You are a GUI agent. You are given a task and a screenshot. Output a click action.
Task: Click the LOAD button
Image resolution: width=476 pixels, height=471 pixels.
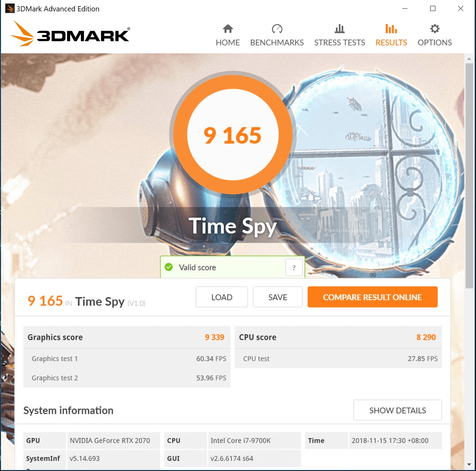click(x=222, y=297)
